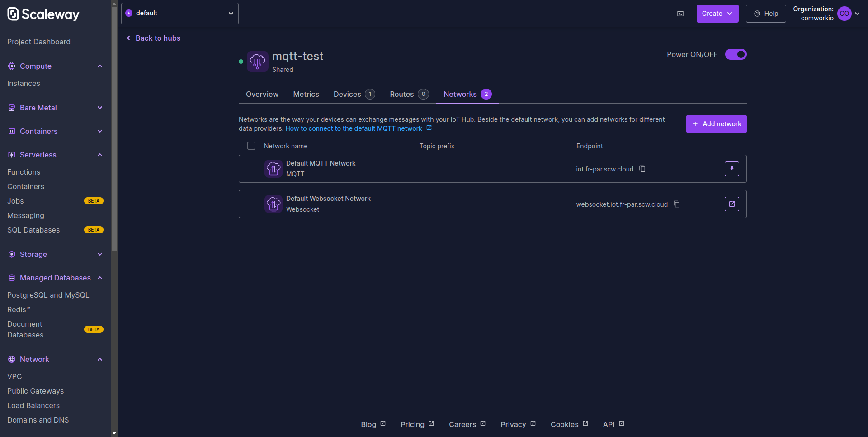Click the Serverless section icon
Image resolution: width=868 pixels, height=437 pixels.
click(x=12, y=155)
